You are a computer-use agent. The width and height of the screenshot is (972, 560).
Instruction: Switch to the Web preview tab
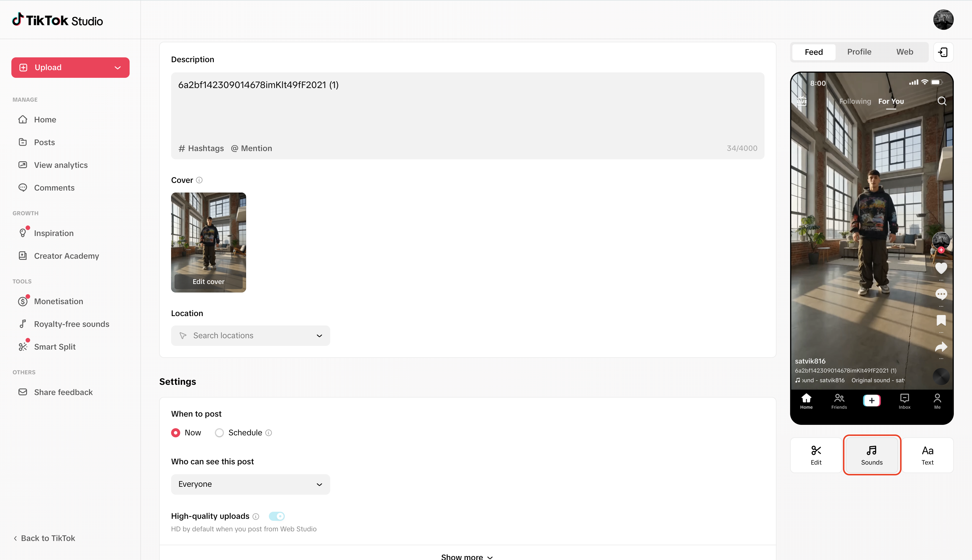tap(904, 52)
